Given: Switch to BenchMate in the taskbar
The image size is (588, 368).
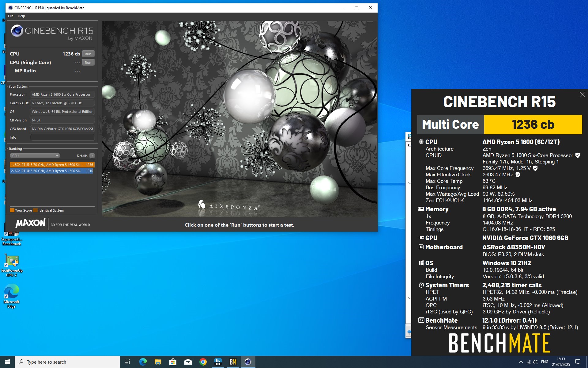Looking at the screenshot, I should (233, 362).
